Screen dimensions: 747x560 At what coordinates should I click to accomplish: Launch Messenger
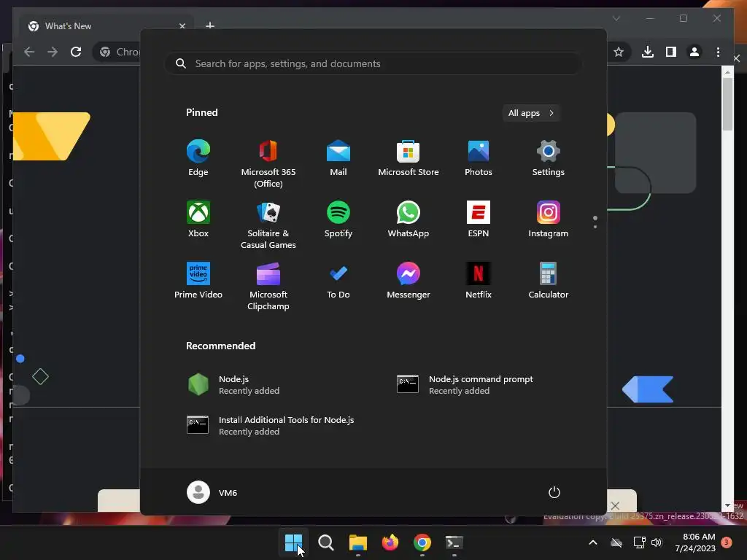409,281
